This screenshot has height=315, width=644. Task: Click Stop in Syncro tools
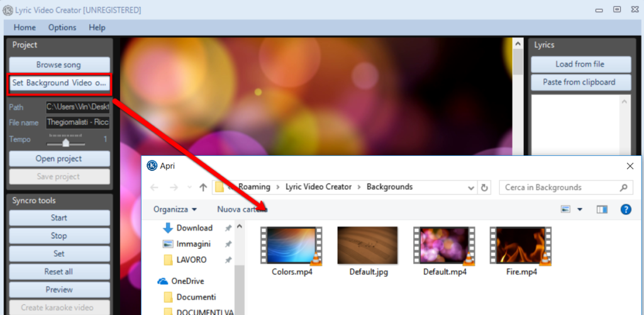click(x=59, y=236)
